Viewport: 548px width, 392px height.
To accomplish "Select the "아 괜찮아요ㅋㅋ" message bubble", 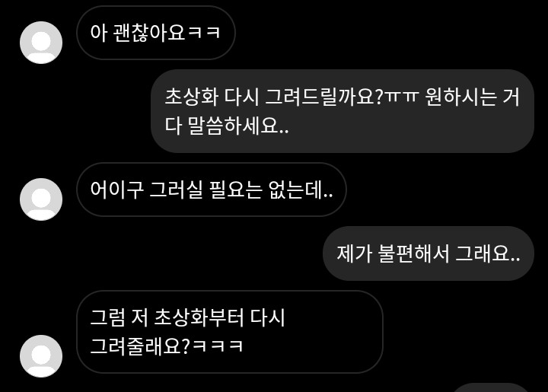I will click(x=156, y=33).
